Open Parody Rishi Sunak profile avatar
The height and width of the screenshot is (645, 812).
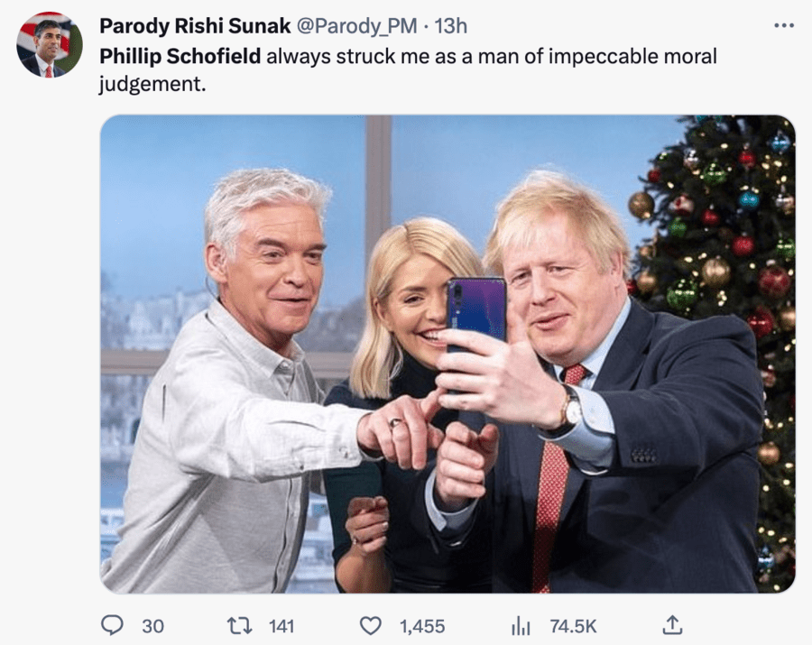point(50,44)
